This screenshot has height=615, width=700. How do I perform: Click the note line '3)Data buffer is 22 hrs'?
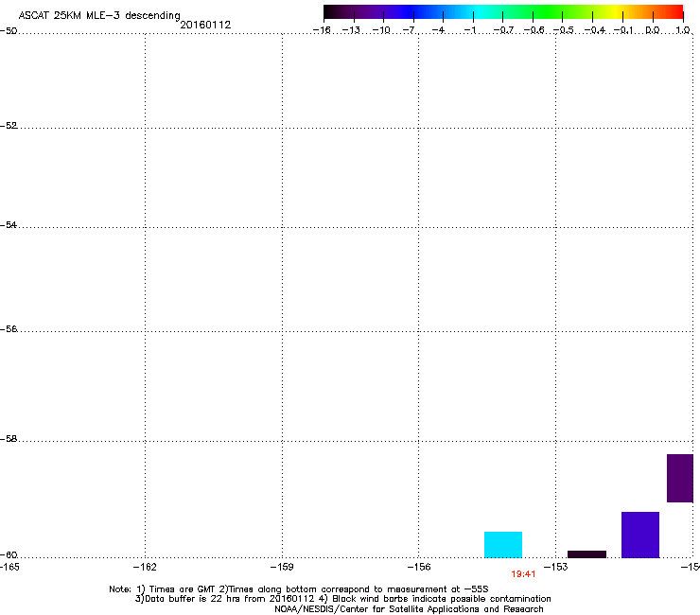[342, 599]
